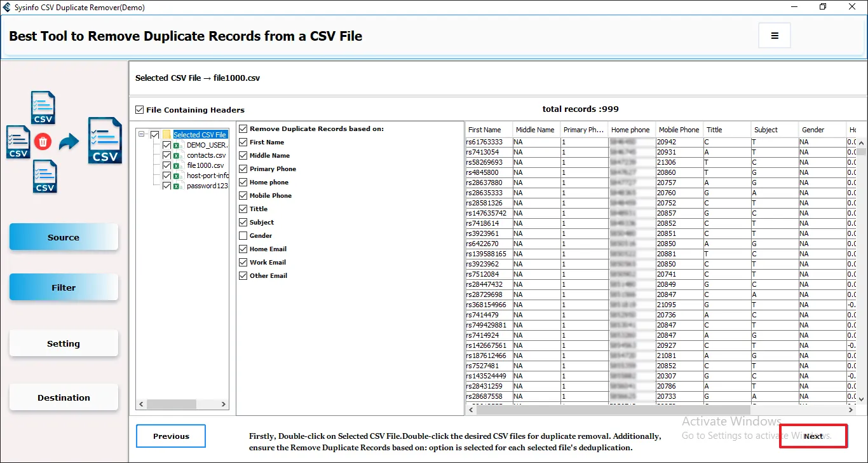Click right arrow of file tree scrollbar
This screenshot has height=463, width=868.
click(224, 404)
